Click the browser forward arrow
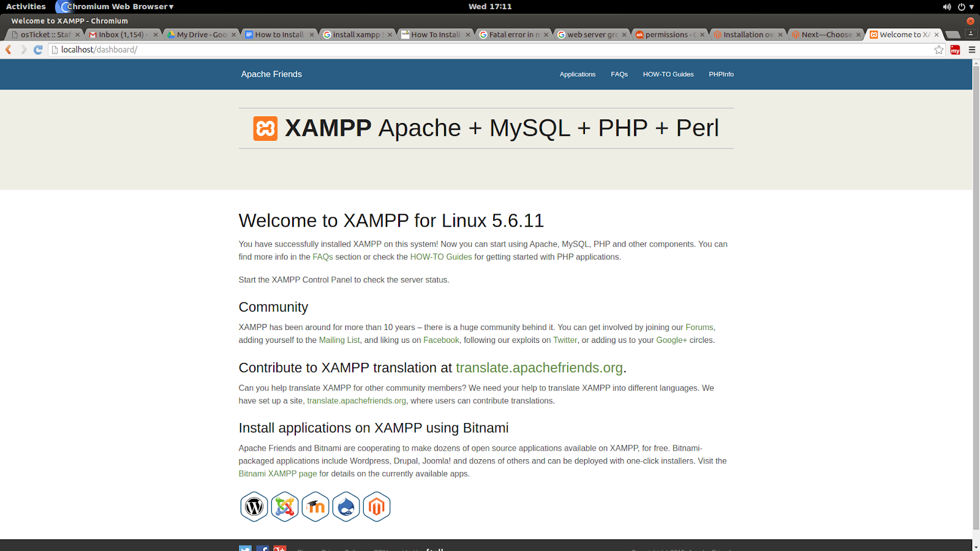This screenshot has height=551, width=980. 23,50
